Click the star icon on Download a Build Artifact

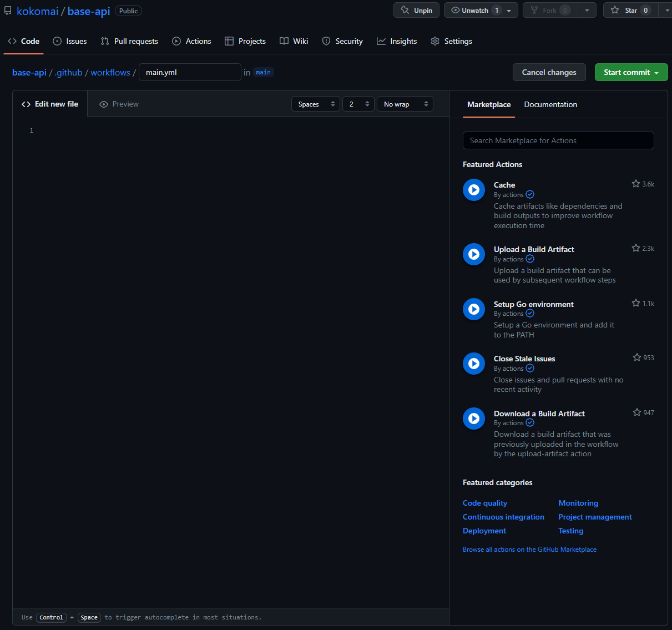(x=637, y=412)
